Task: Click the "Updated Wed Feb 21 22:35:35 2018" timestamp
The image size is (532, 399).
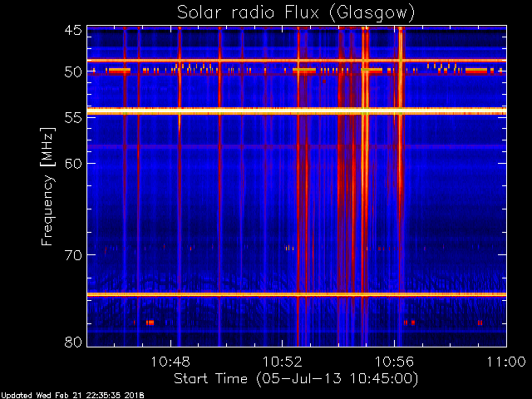Action: point(72,396)
